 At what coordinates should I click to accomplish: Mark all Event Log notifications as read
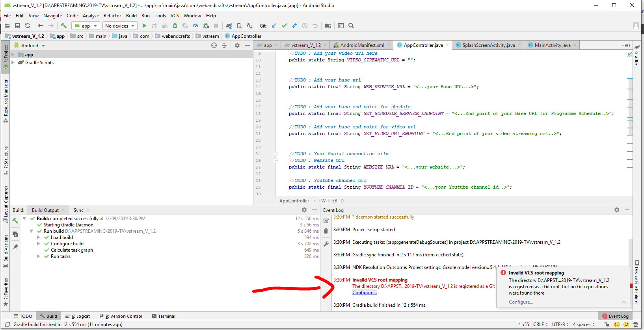pyautogui.click(x=326, y=221)
